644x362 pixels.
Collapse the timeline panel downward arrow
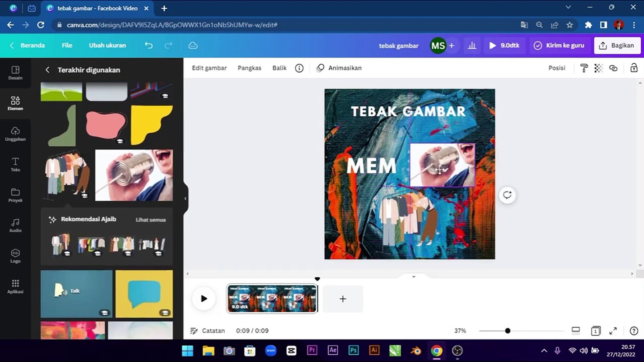pos(413,277)
